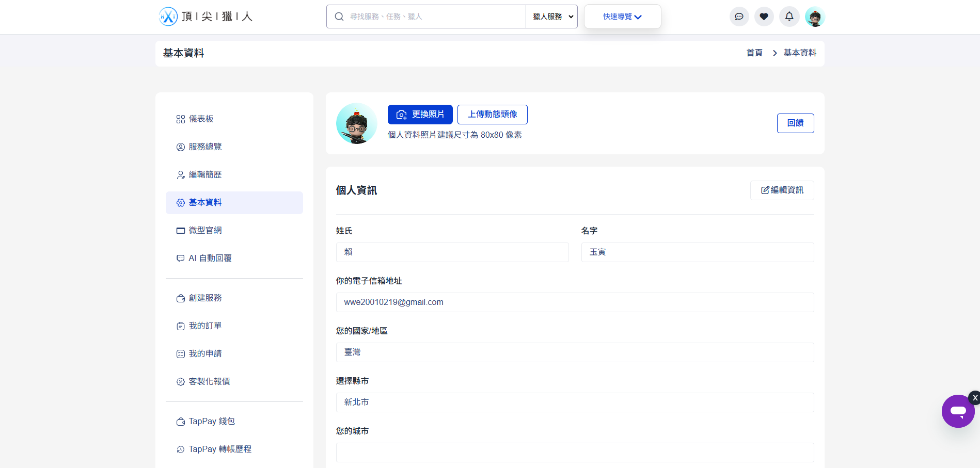This screenshot has width=980, height=468.
Task: Open the 選擇縣市 field showing 新北市
Action: click(x=575, y=402)
